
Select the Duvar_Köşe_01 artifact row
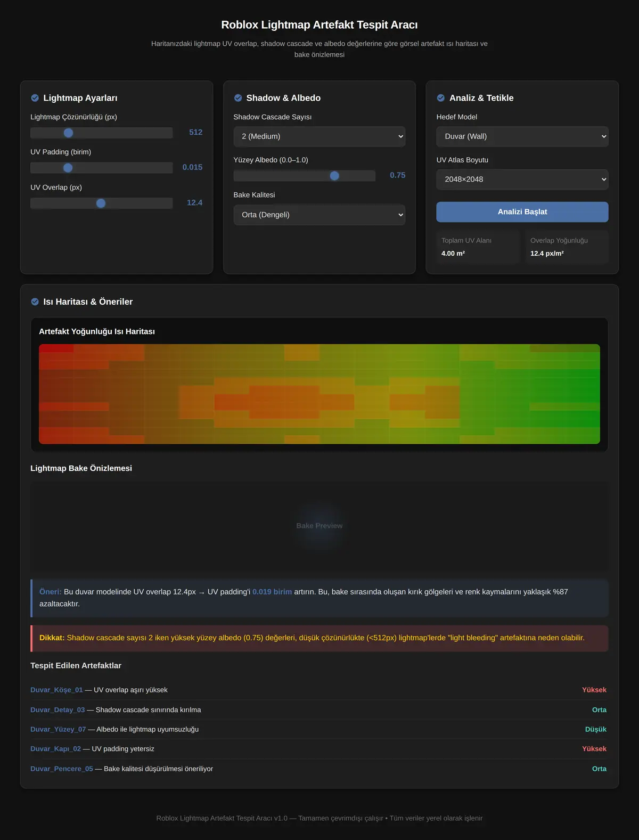(318, 690)
